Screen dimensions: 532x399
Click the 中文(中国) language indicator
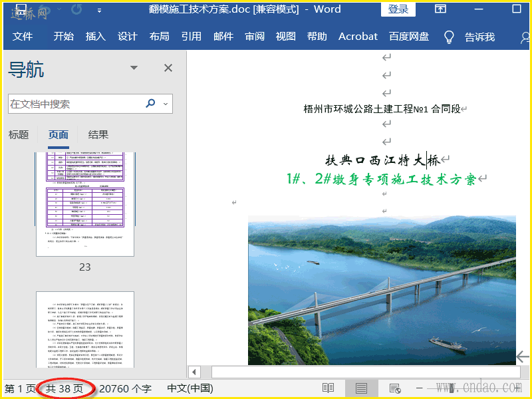[190, 388]
